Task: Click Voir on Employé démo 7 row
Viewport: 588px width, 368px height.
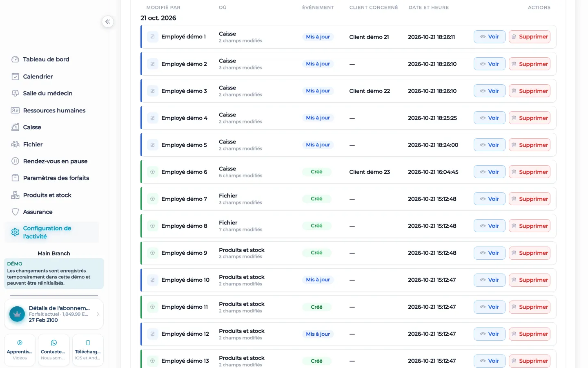Action: (489, 199)
